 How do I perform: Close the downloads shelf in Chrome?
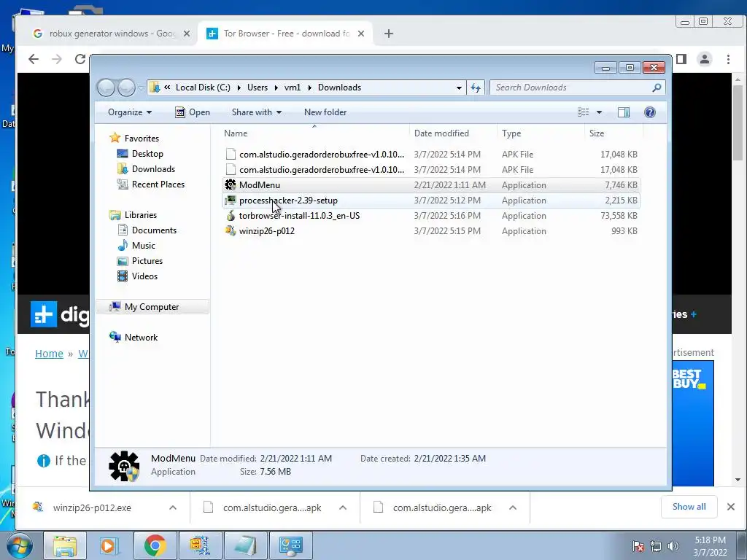click(731, 507)
